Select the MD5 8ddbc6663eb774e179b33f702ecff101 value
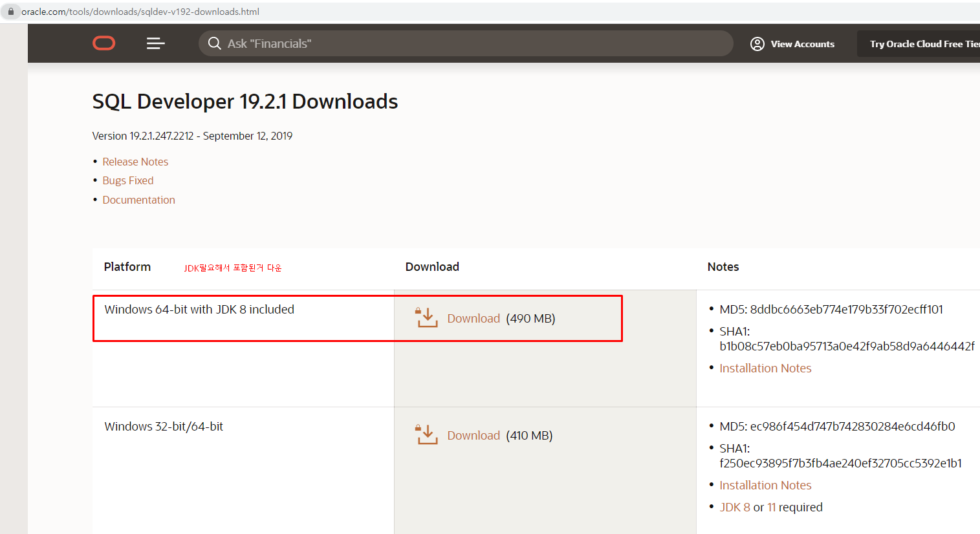The height and width of the screenshot is (534, 980). coord(846,309)
